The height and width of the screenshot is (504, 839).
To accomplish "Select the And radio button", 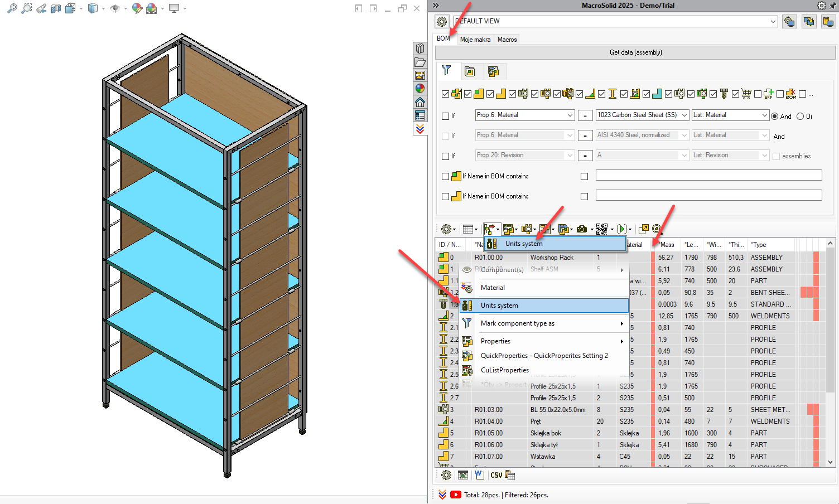I will click(774, 116).
